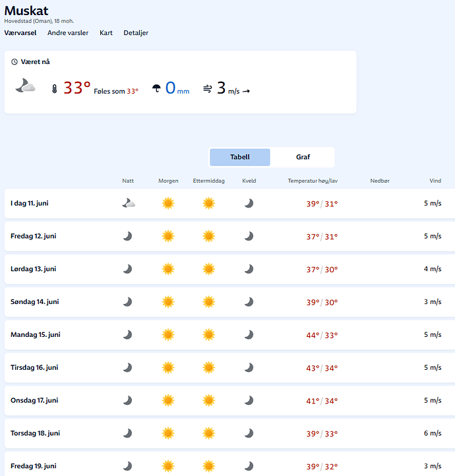455x476 pixels.
Task: Open the Fredag 12. juni forecast row
Action: click(x=229, y=236)
